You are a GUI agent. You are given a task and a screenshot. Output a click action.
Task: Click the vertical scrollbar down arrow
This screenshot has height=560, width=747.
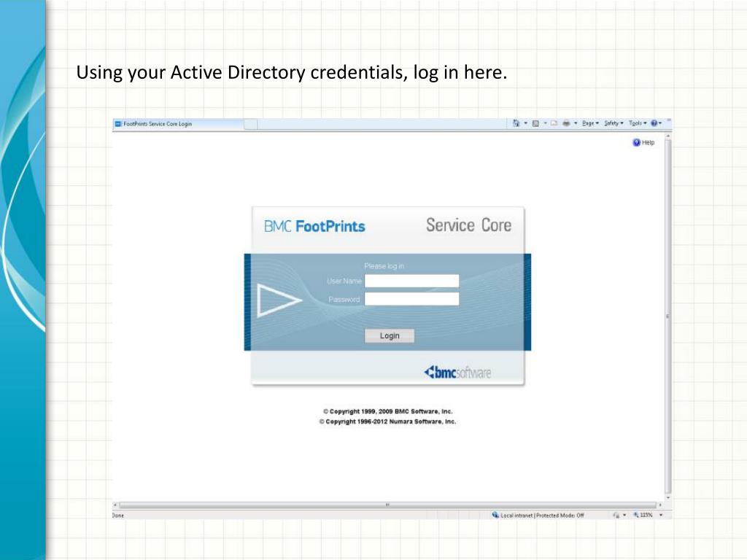click(668, 497)
